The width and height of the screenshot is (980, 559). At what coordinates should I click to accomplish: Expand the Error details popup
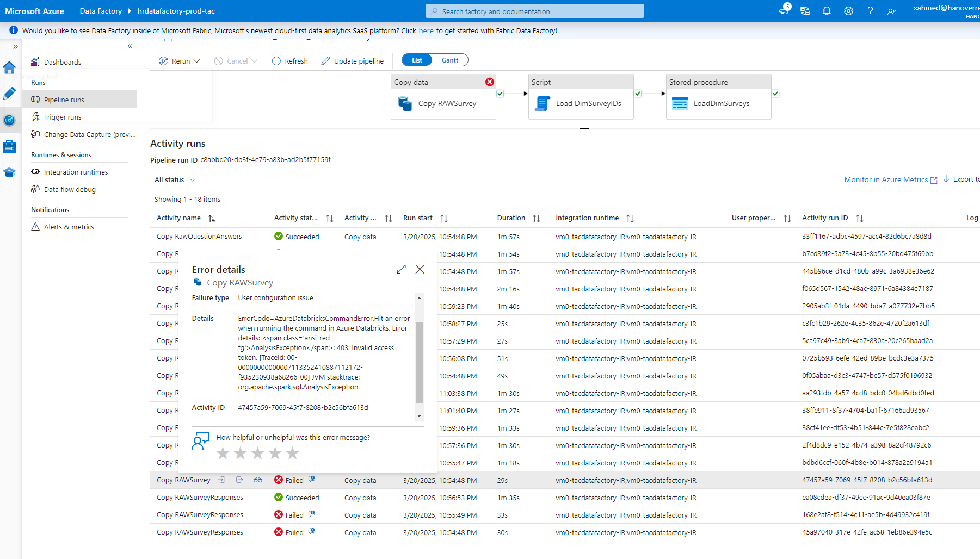[x=402, y=269]
